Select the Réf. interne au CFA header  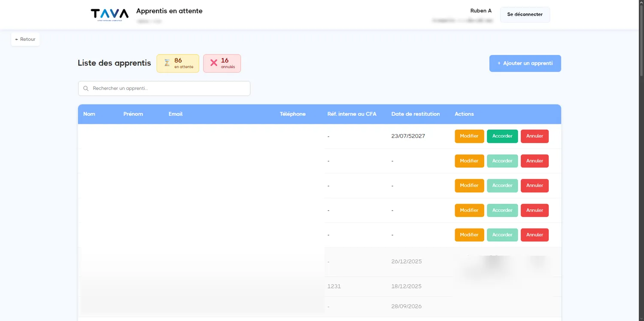tap(352, 114)
